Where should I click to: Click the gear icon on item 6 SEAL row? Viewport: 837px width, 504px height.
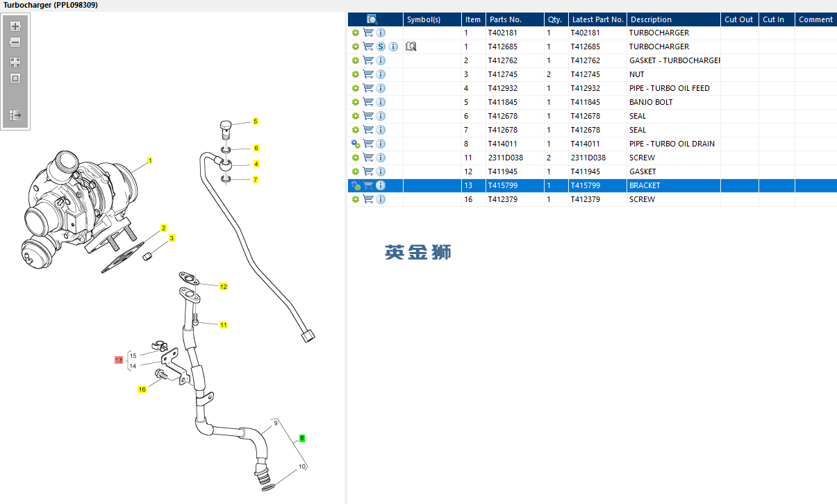[x=356, y=116]
